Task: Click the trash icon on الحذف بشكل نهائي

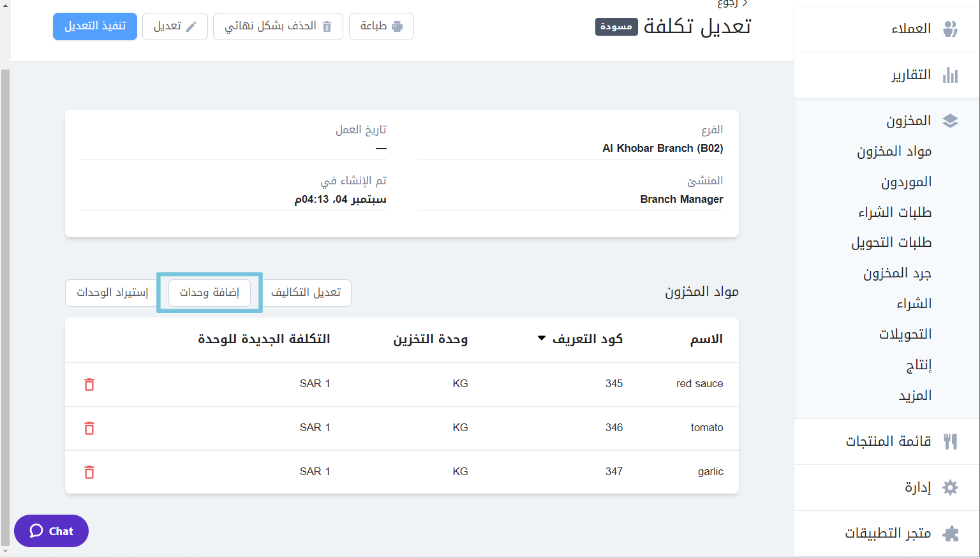Action: (x=327, y=26)
